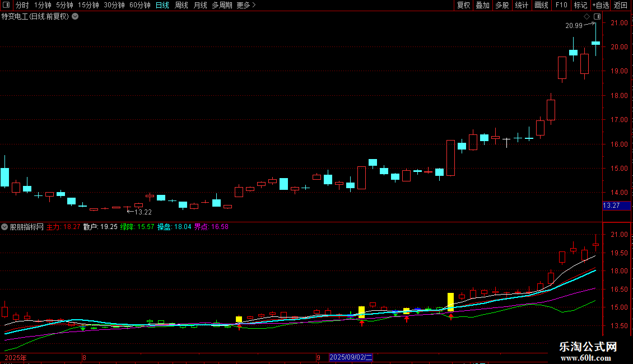Open the 统计 statistics button
The width and height of the screenshot is (633, 364).
point(522,5)
